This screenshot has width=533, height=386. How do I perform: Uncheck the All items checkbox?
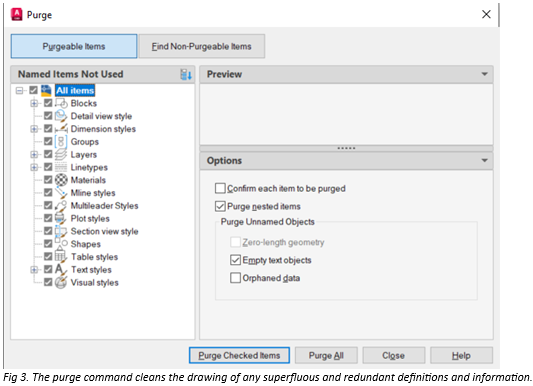pyautogui.click(x=33, y=90)
